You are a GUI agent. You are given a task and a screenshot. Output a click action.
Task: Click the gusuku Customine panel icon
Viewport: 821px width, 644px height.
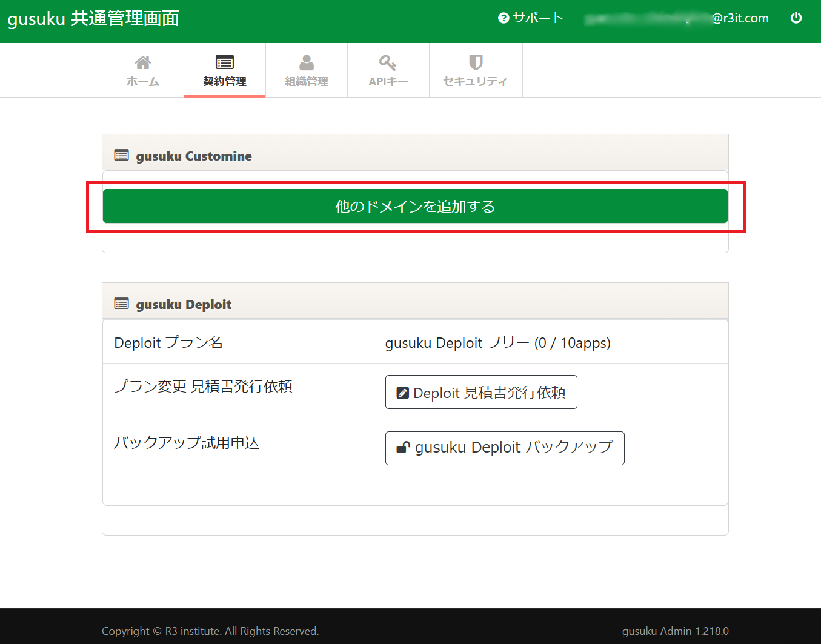click(x=121, y=156)
